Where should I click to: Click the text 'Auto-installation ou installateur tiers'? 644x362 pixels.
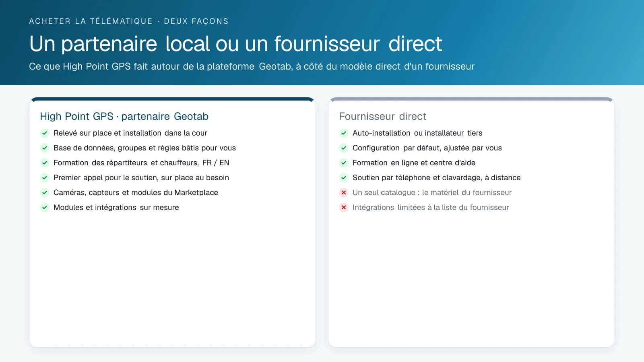click(417, 133)
